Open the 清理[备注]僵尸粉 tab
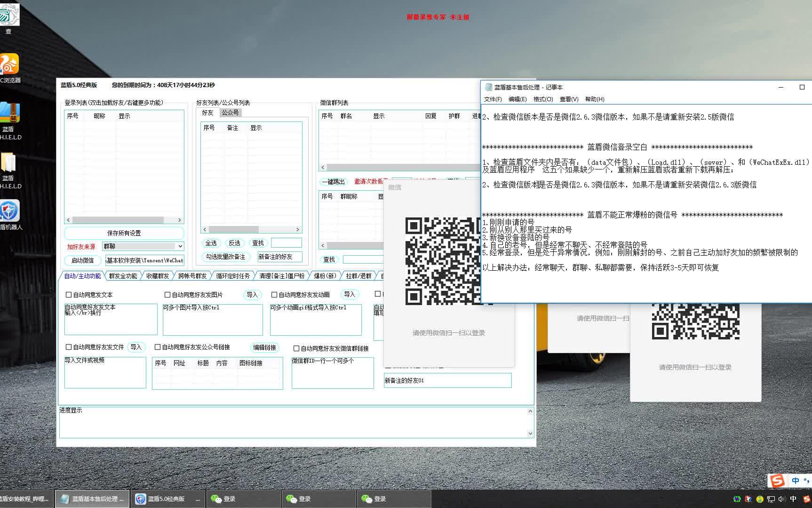Viewport: 812px width, 508px height. pyautogui.click(x=282, y=276)
